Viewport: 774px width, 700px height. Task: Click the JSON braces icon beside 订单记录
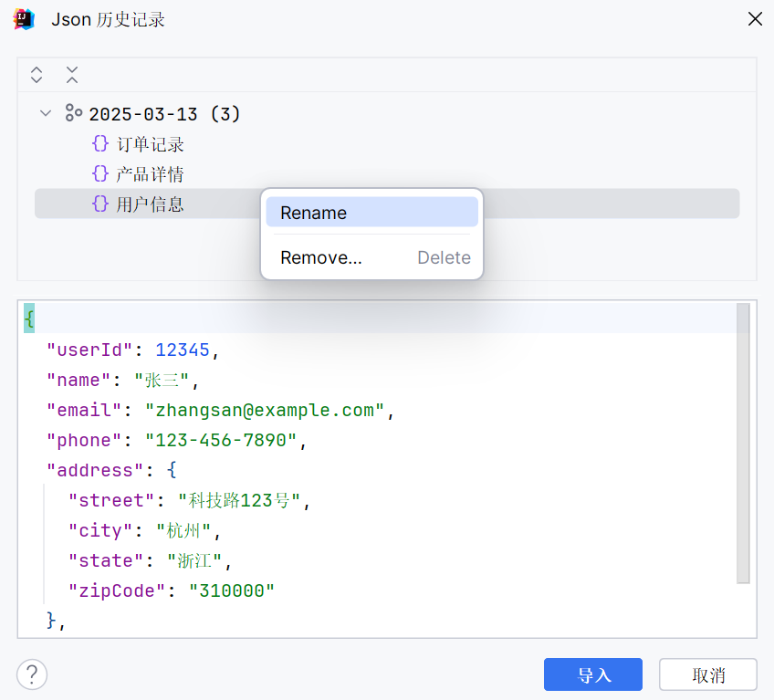coord(100,144)
